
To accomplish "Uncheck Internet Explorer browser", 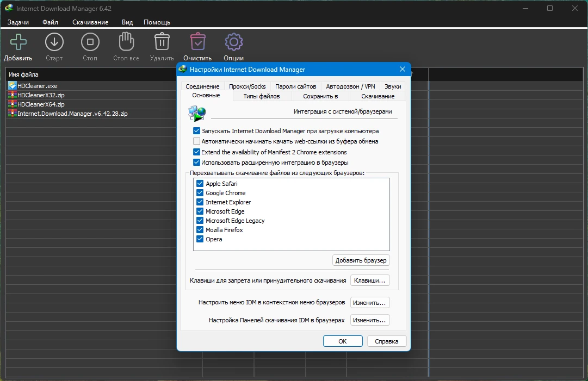I will [200, 202].
